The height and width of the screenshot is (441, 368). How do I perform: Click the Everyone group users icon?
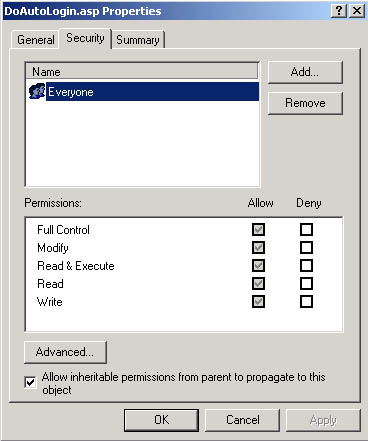(37, 91)
